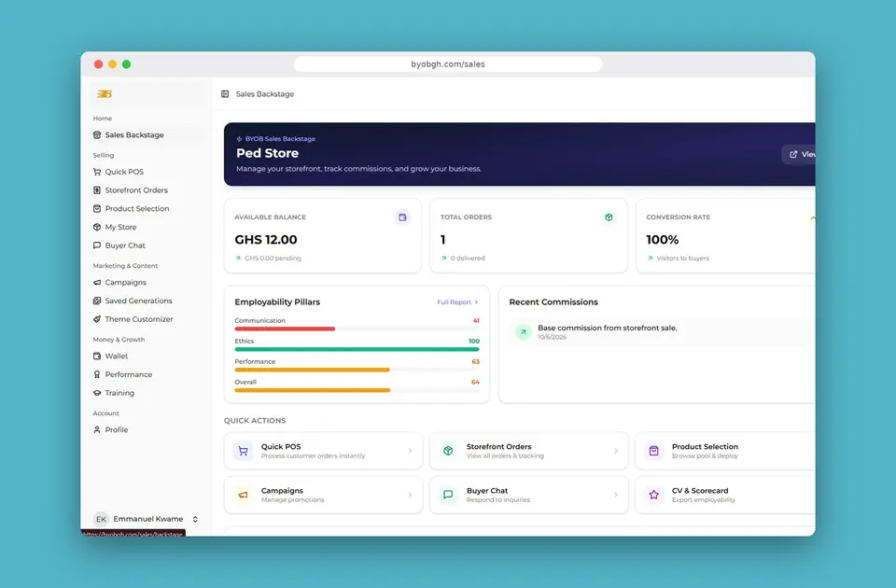Open Quick POS quick action chevron
This screenshot has width=896, height=588.
pos(410,451)
